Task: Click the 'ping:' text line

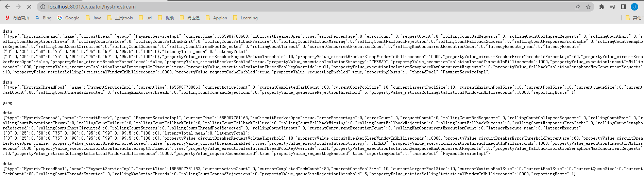Action: pyautogui.click(x=8, y=103)
